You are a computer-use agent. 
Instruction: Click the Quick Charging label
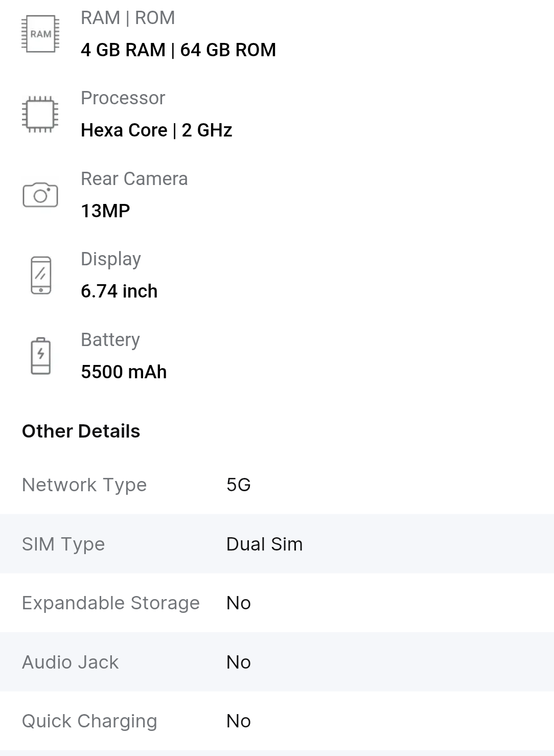89,721
